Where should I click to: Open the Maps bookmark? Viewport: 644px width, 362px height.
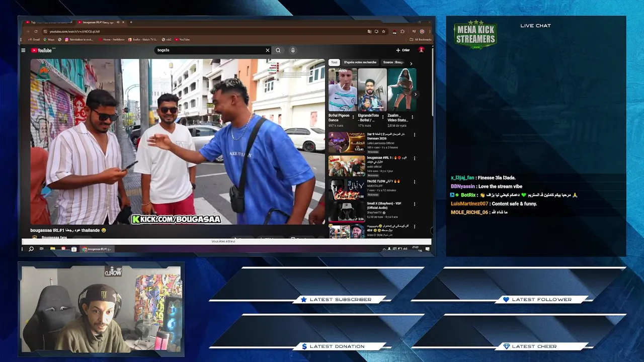click(x=49, y=39)
